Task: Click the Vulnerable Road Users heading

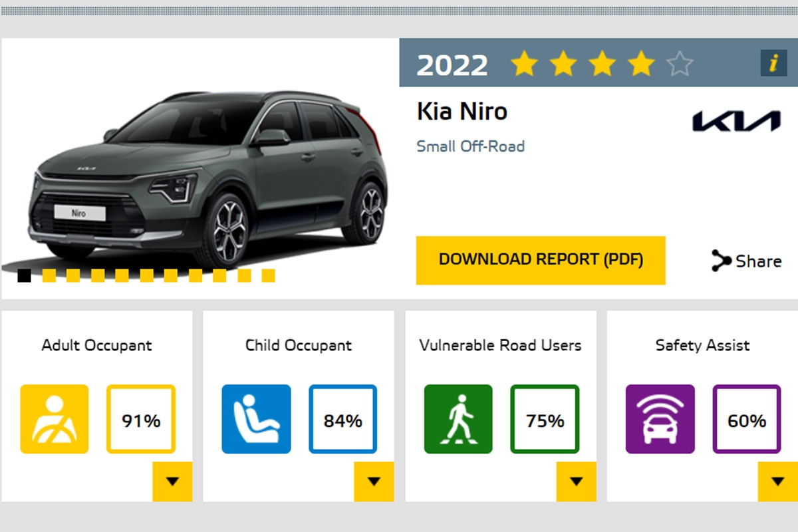Action: pyautogui.click(x=500, y=346)
